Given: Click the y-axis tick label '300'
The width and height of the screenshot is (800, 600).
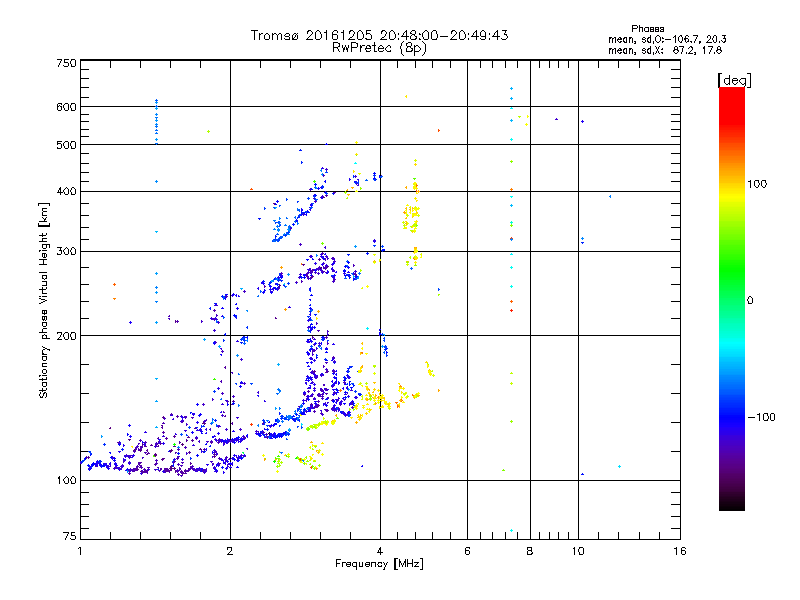Looking at the screenshot, I should [x=66, y=251].
